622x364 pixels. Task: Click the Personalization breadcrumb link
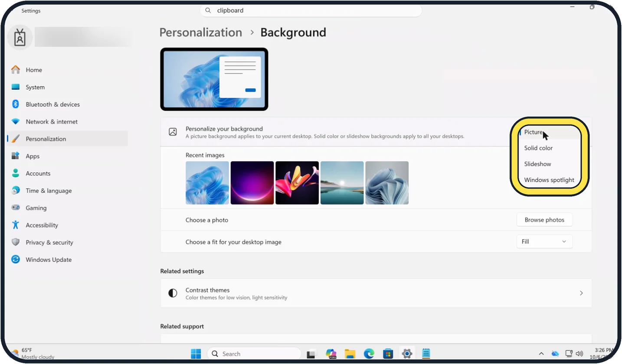pyautogui.click(x=201, y=32)
